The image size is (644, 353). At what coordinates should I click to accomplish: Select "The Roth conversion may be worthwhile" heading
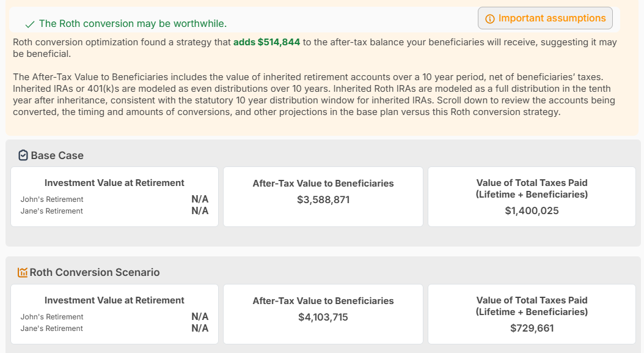click(133, 24)
